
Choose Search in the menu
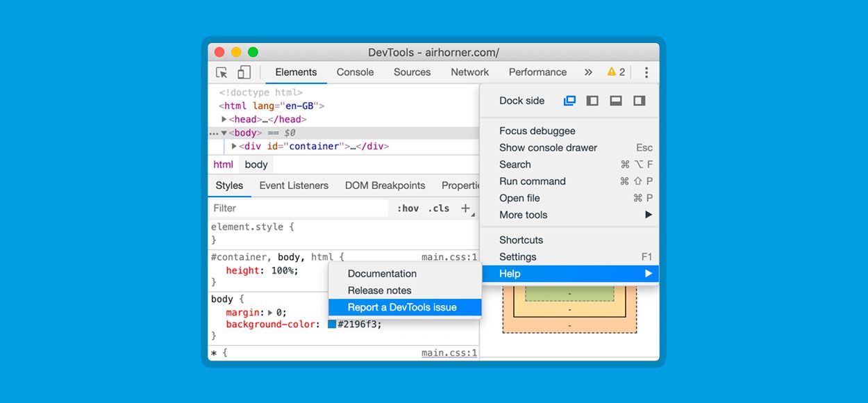pyautogui.click(x=569, y=164)
